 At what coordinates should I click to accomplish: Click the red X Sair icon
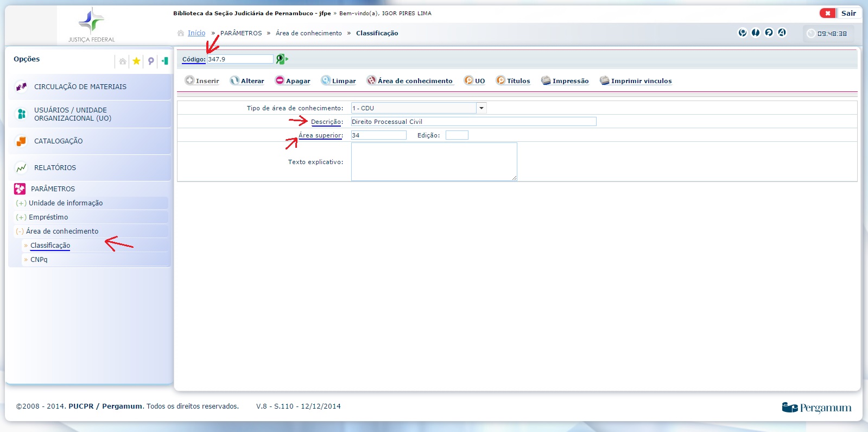827,13
